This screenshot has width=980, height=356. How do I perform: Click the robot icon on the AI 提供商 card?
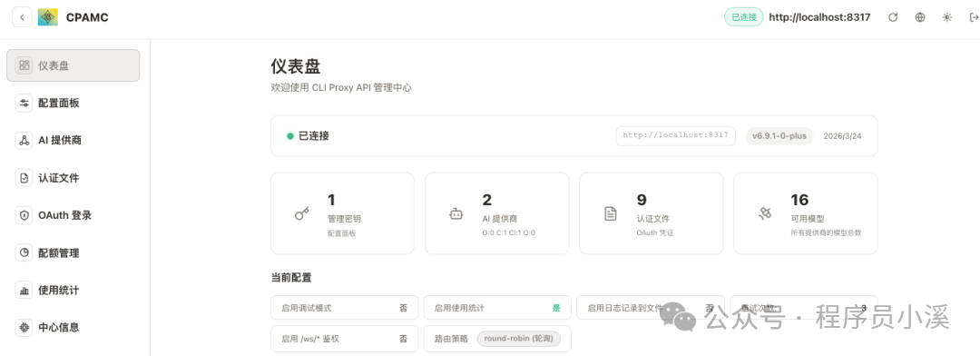tap(456, 214)
